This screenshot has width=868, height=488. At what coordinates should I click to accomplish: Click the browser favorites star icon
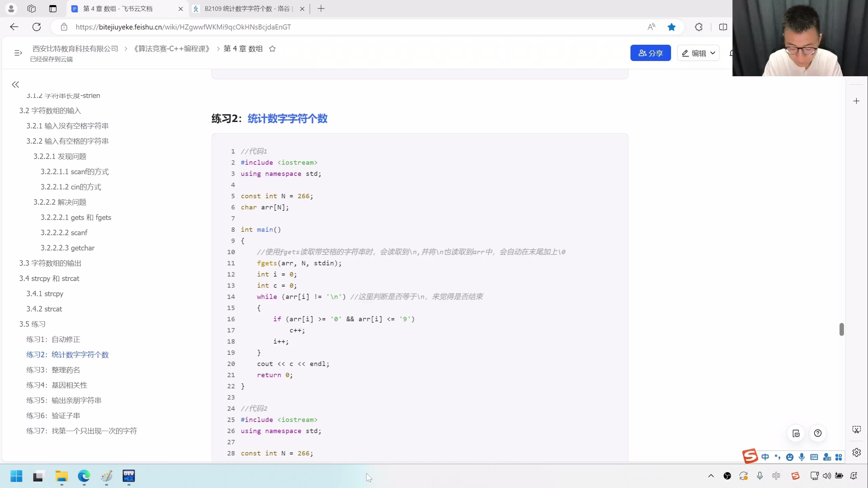click(671, 27)
